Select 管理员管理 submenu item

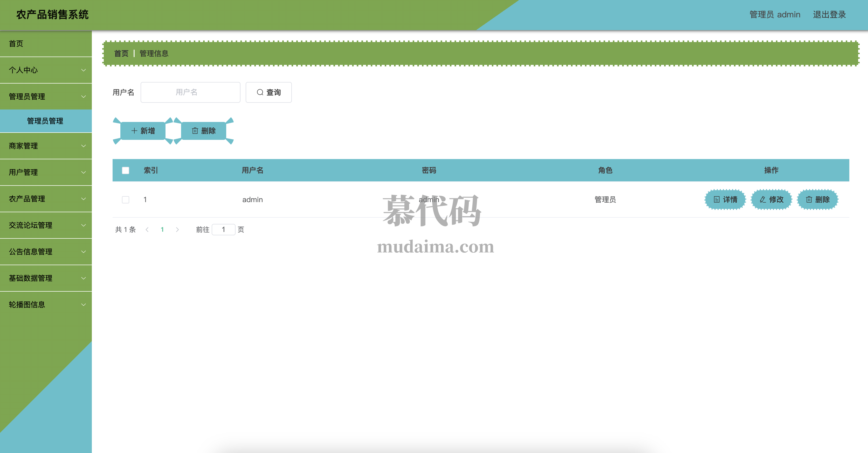pos(45,121)
